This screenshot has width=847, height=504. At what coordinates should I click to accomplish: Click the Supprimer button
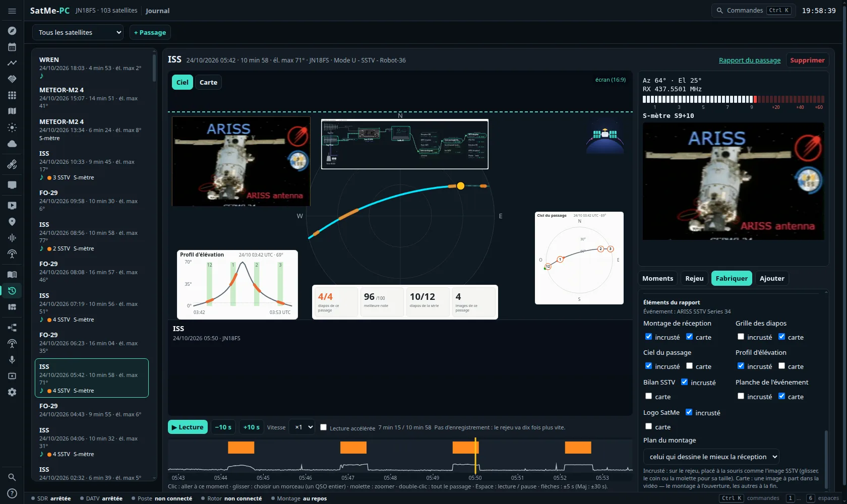pyautogui.click(x=807, y=60)
